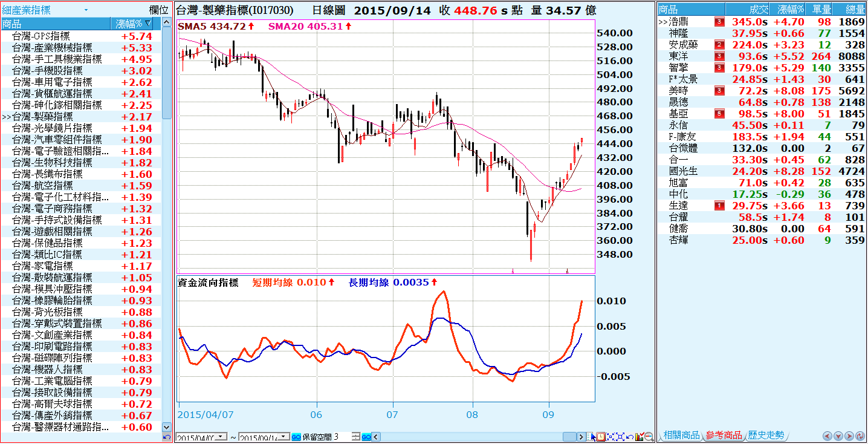Image resolution: width=868 pixels, height=444 pixels.
Task: Click the expand chart range icon
Action: [620, 437]
